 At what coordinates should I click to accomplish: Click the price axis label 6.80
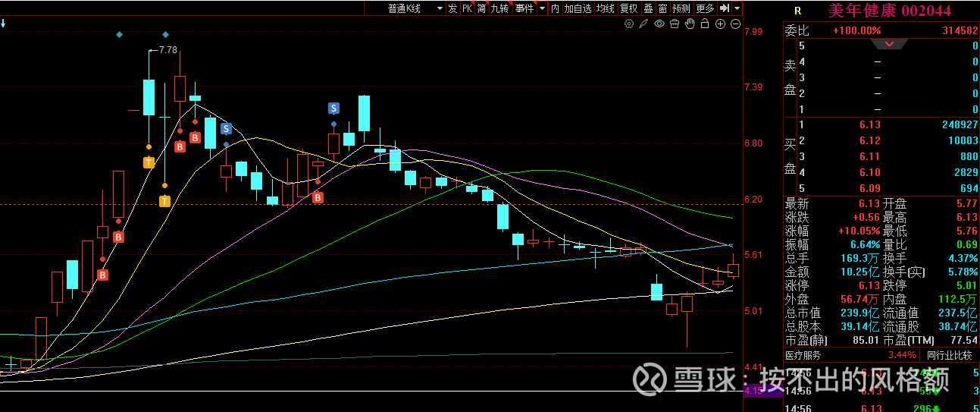(x=753, y=143)
